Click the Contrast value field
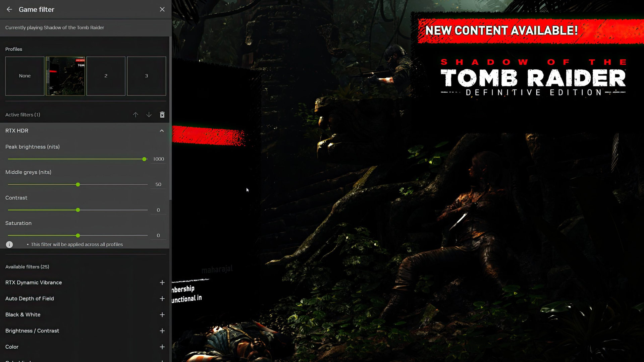 (158, 210)
